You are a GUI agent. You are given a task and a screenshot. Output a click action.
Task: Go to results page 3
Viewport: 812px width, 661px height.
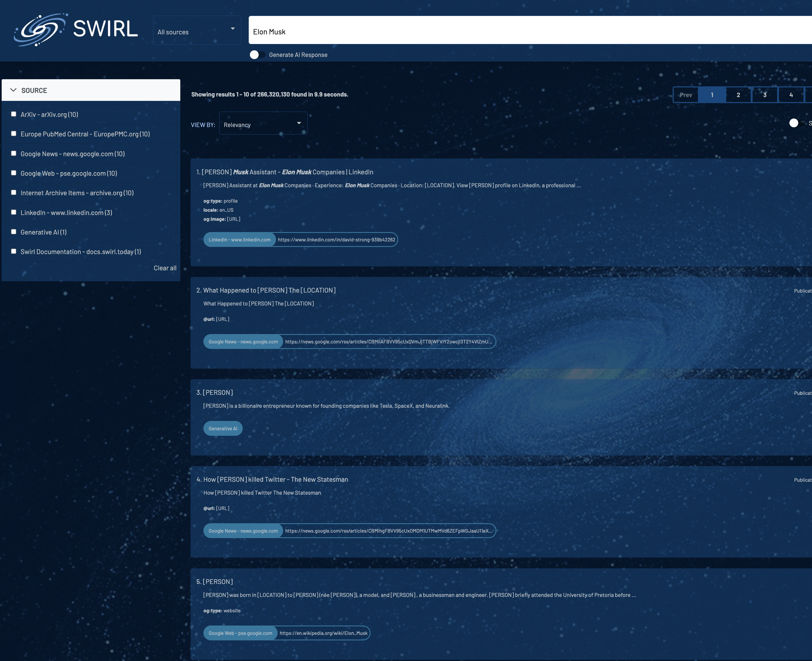tap(764, 95)
